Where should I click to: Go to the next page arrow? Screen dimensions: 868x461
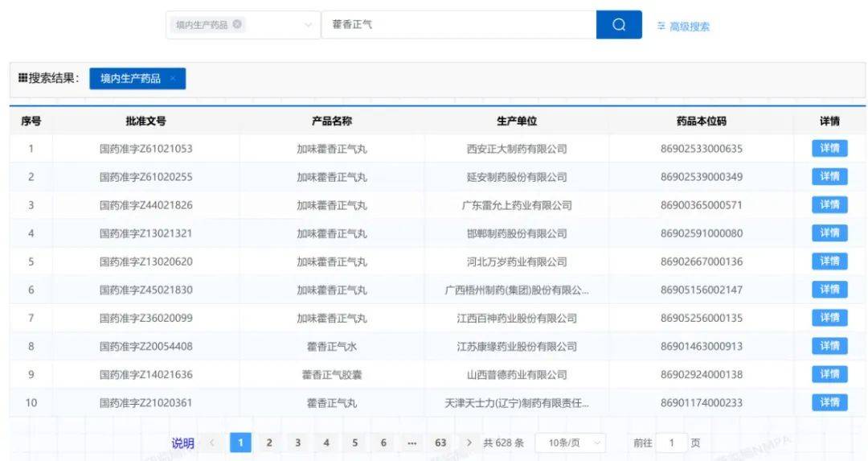(x=469, y=442)
